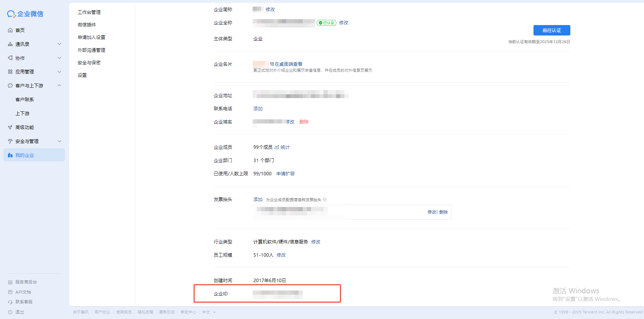Open 隐私政策 footer link
The height and width of the screenshot is (319, 644).
pyautogui.click(x=145, y=312)
